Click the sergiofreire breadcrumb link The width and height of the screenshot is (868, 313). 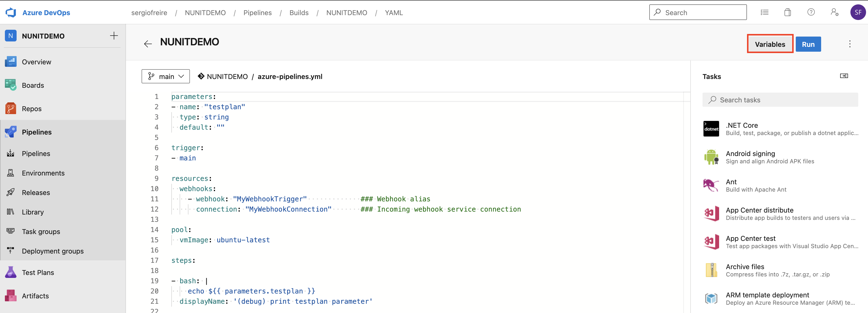tap(149, 12)
